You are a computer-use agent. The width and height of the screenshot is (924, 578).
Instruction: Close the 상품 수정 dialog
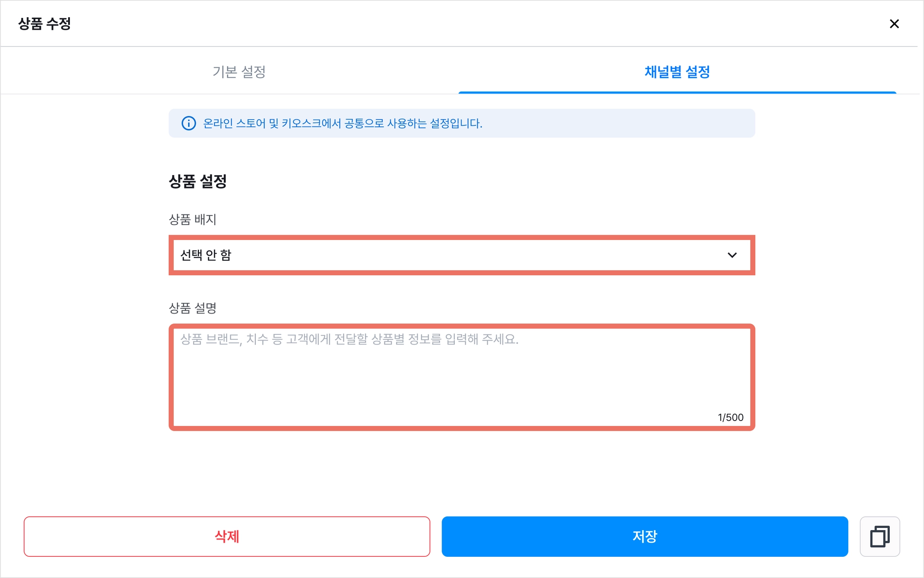[894, 24]
